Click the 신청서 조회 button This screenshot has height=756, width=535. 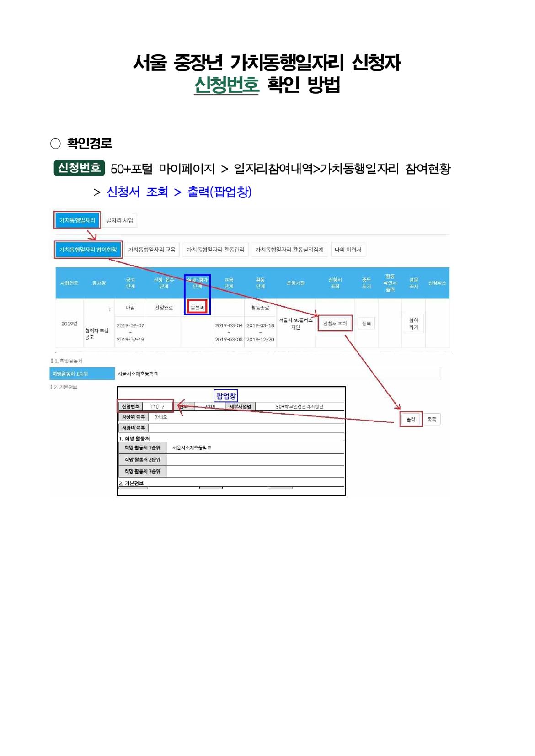pyautogui.click(x=335, y=324)
